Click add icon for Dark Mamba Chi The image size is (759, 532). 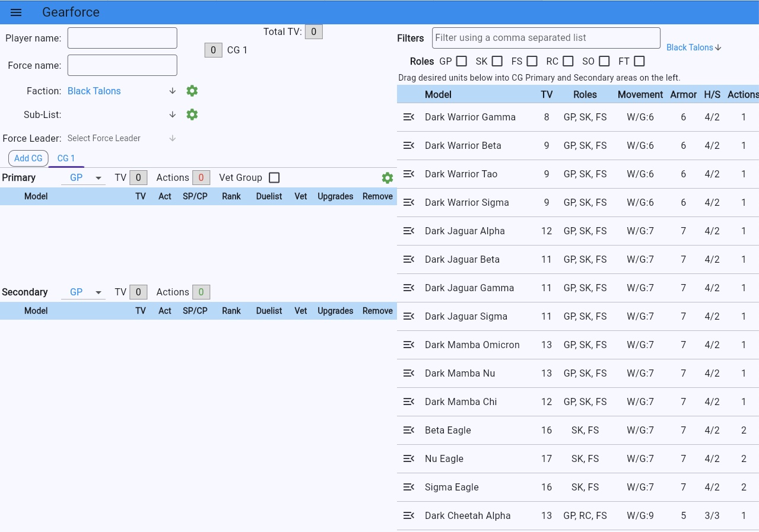[x=409, y=402]
